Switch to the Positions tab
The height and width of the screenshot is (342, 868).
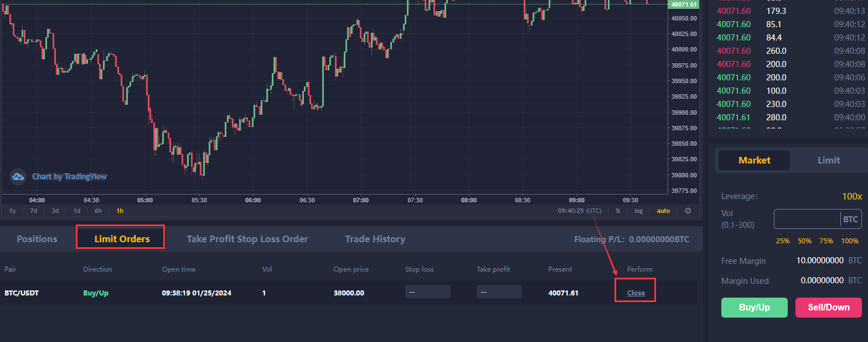click(37, 239)
